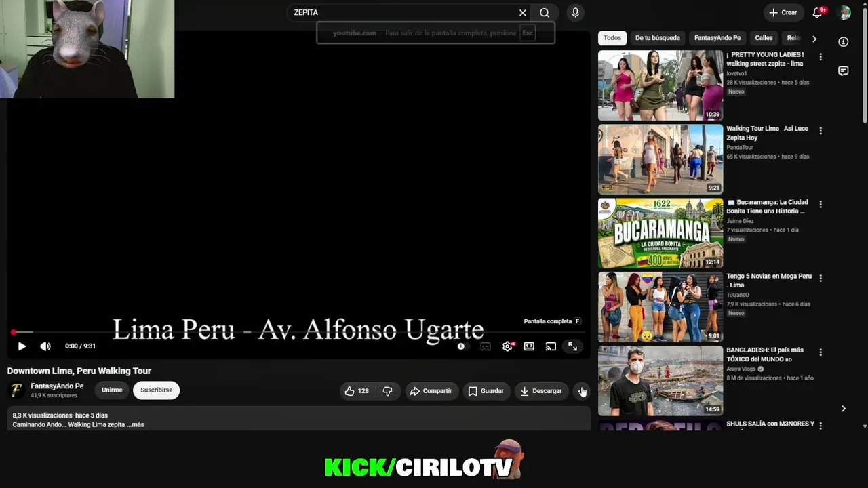This screenshot has height=488, width=868.
Task: Click the video title Downtown Lima, Peru Walking Tour
Action: [x=79, y=371]
